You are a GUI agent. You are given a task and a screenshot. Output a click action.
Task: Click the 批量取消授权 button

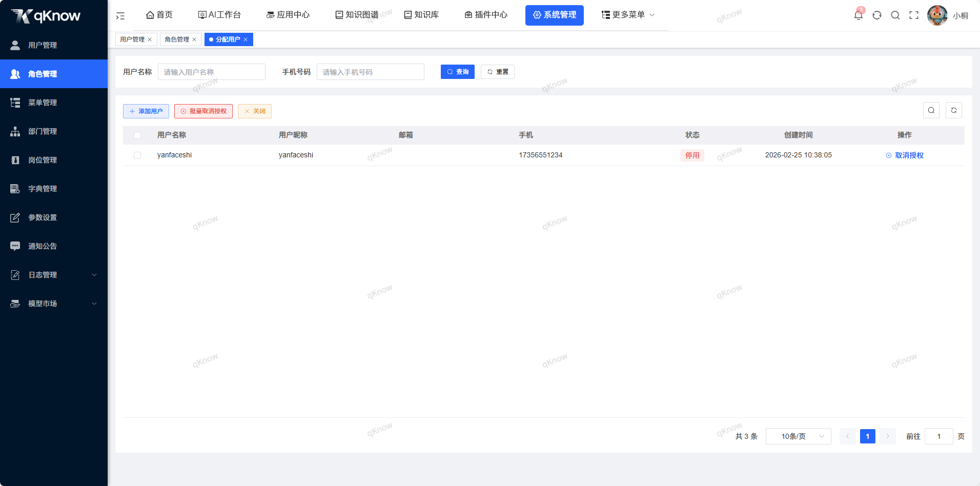pyautogui.click(x=203, y=111)
